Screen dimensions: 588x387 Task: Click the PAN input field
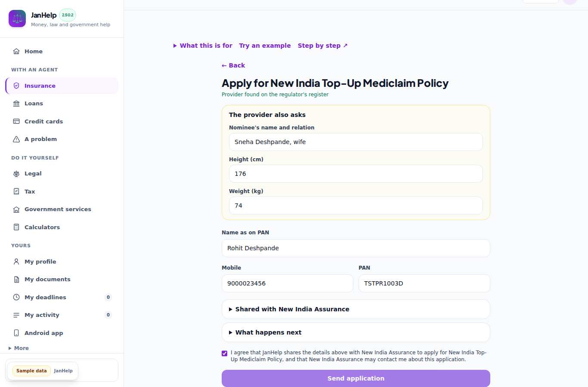[x=424, y=283]
